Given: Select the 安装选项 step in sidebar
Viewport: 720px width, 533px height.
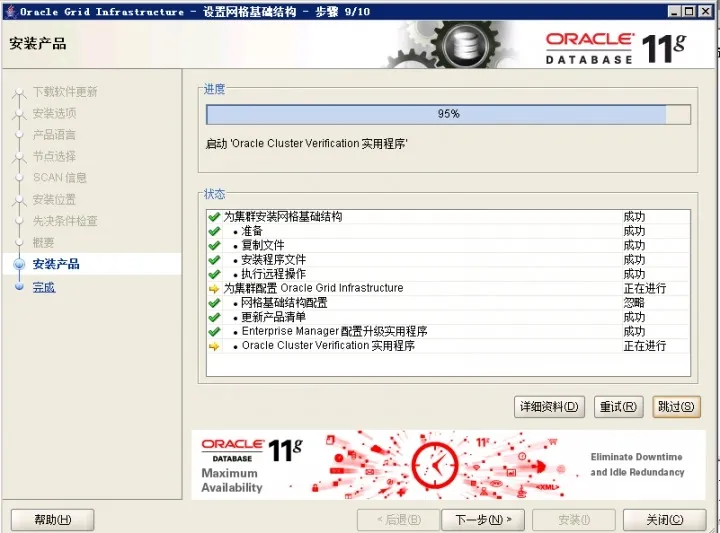Looking at the screenshot, I should [54, 113].
